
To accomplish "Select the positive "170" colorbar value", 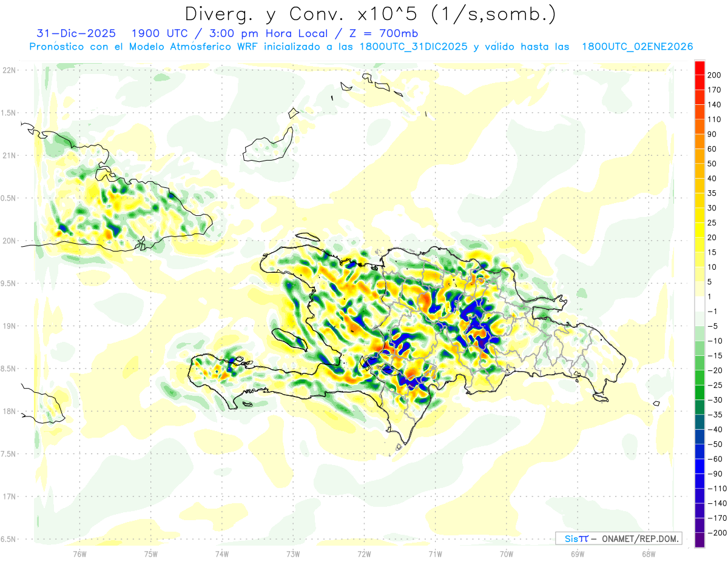I will 714,90.
